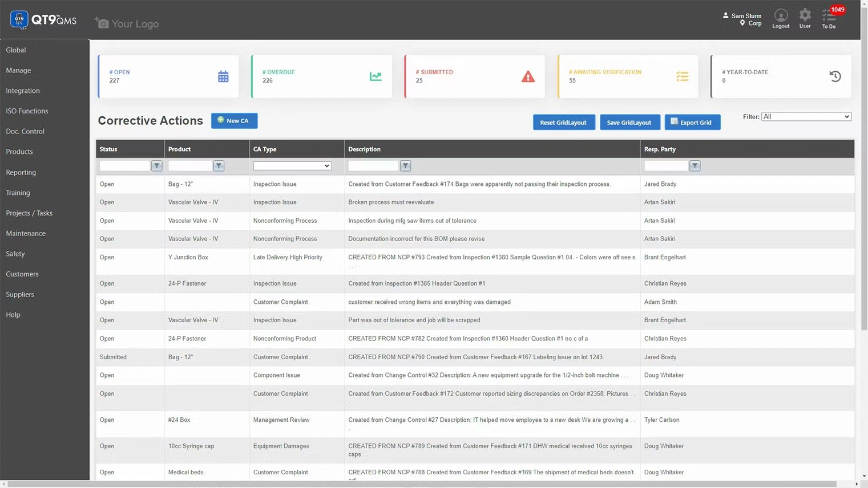This screenshot has height=488, width=868.
Task: Open the Doc. Control sidebar menu
Action: click(x=25, y=132)
